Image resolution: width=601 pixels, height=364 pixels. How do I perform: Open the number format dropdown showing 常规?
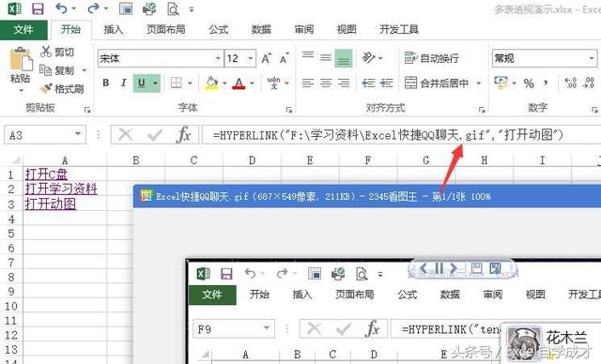coord(592,58)
